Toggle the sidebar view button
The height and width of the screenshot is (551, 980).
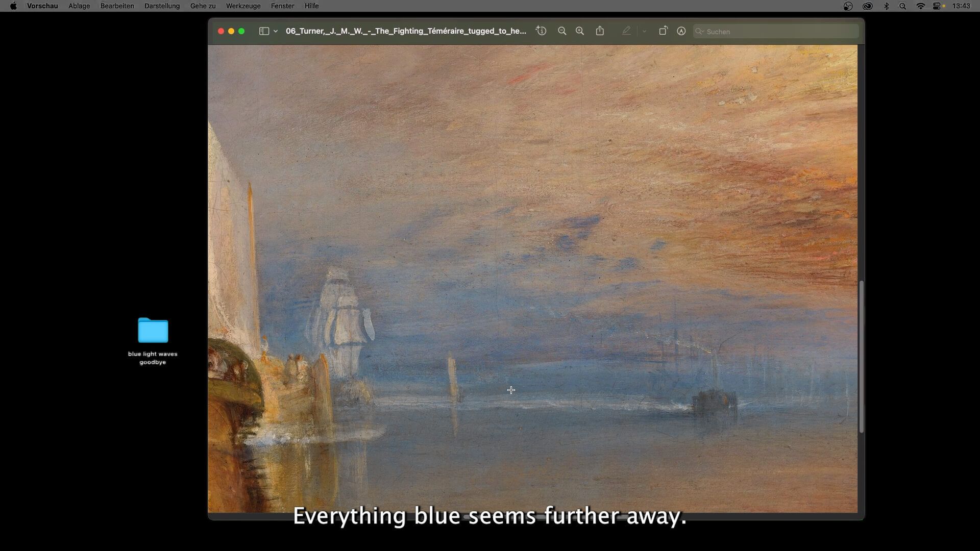pos(264,31)
